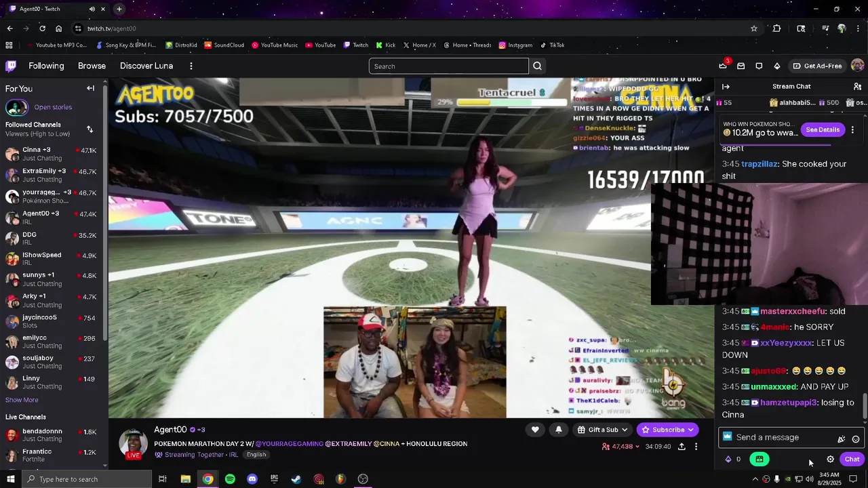This screenshot has width=868, height=488.
Task: Open the stream's three-dot more menu
Action: (x=696, y=447)
